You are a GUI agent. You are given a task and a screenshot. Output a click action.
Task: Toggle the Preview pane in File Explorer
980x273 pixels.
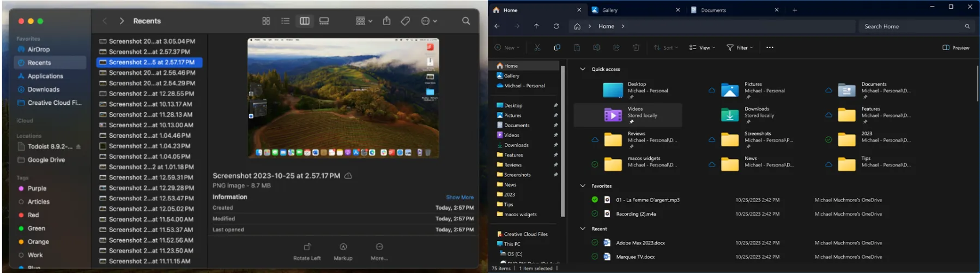tap(956, 48)
